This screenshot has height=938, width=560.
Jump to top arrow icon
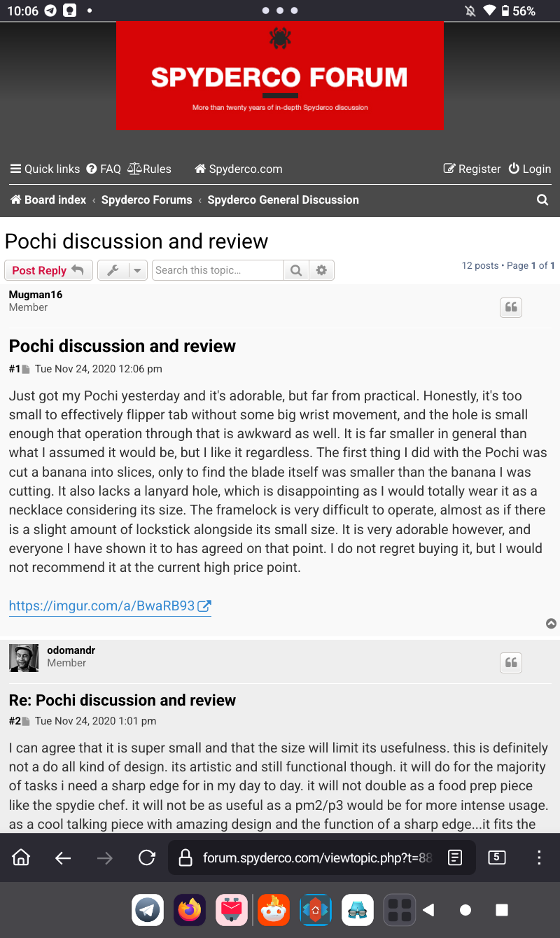(x=551, y=624)
